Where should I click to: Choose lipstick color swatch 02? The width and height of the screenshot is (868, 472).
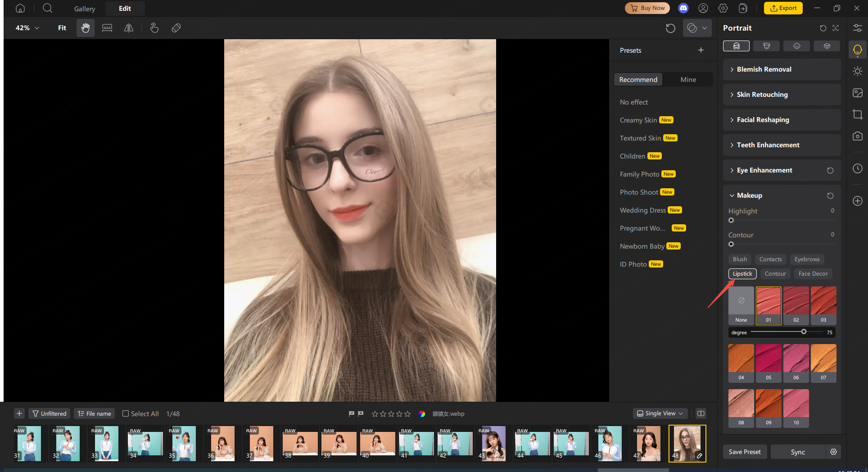[x=796, y=305]
